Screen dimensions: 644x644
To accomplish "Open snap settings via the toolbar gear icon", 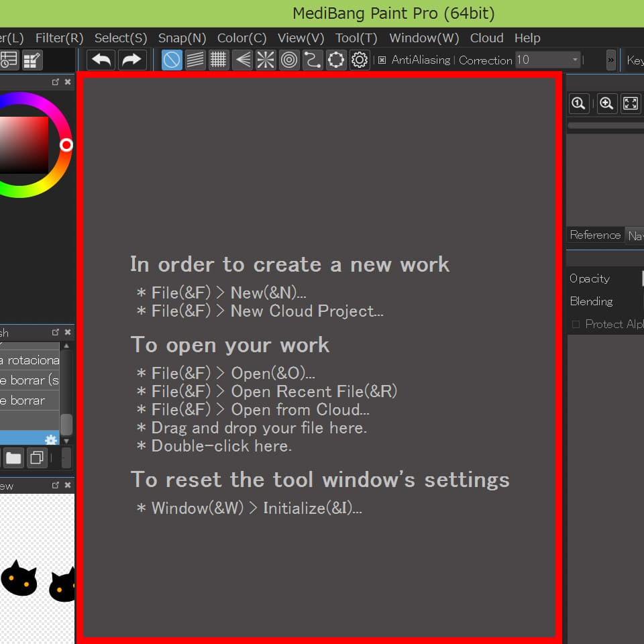I will click(360, 60).
